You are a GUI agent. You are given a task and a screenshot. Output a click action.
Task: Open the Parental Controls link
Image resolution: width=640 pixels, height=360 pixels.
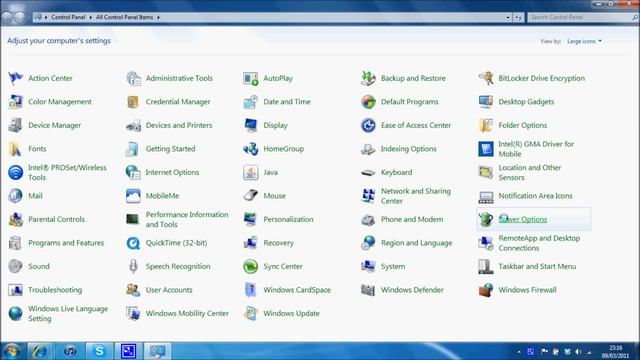coord(56,219)
